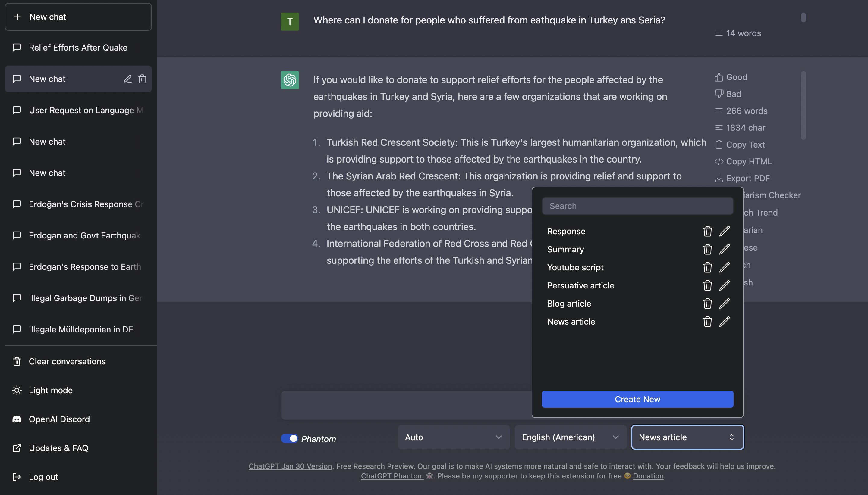
Task: Open Relief Efforts After Quake chat
Action: click(78, 48)
